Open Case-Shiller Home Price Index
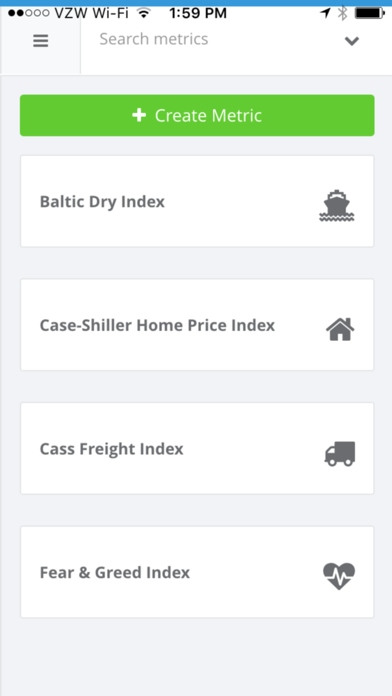392x696 pixels. click(197, 324)
